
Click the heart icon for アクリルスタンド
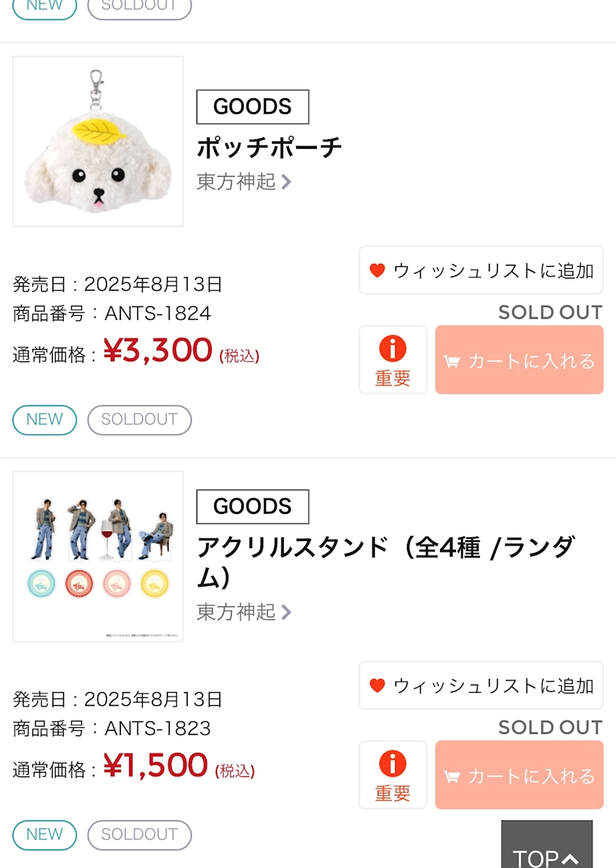click(377, 685)
